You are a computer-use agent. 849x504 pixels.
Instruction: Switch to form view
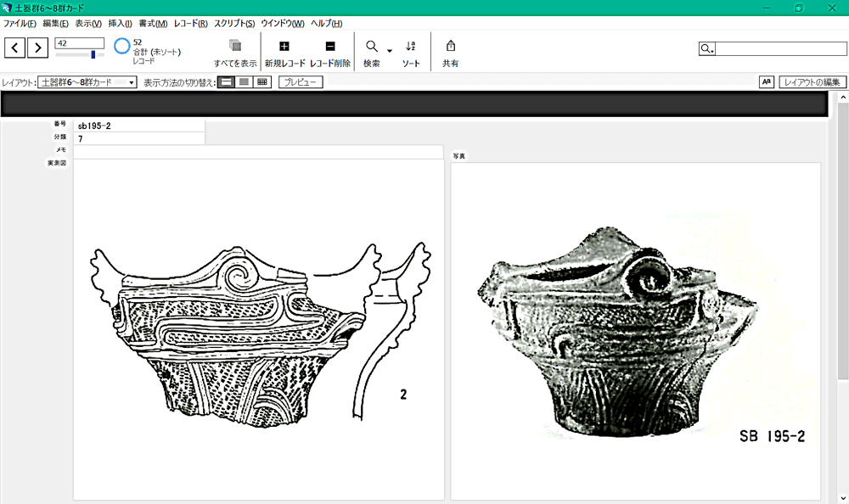point(227,82)
